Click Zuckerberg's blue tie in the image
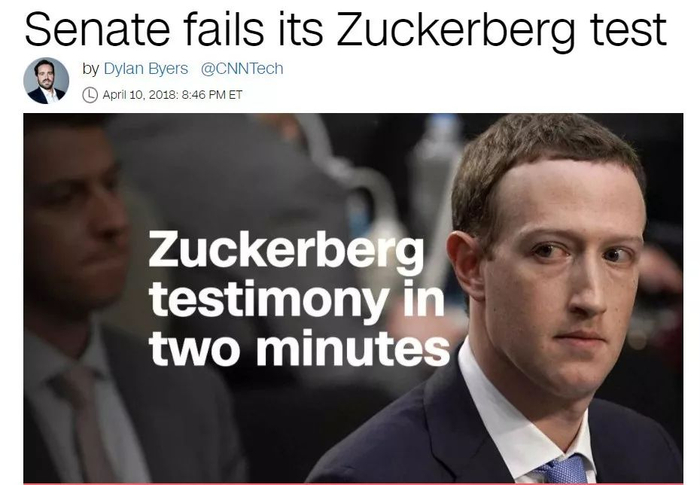700x485 pixels. click(x=560, y=470)
